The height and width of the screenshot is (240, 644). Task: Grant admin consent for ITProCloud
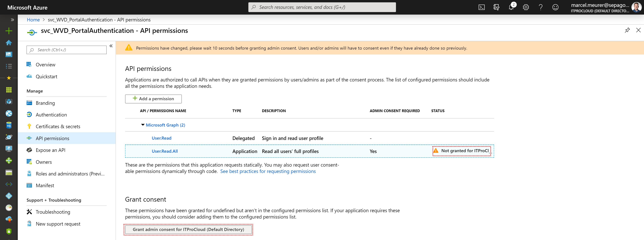188,229
